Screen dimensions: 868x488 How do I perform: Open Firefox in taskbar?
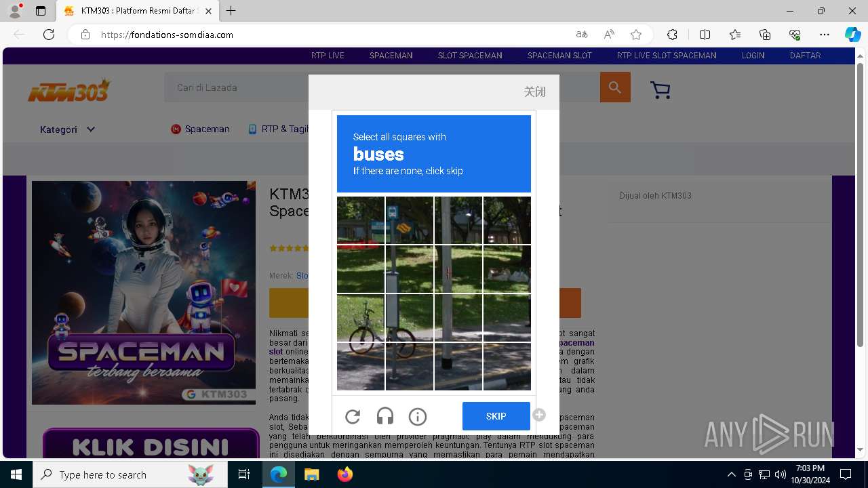(344, 474)
